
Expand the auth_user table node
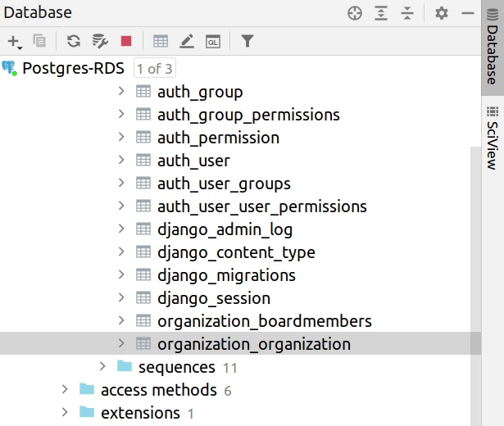[121, 161]
